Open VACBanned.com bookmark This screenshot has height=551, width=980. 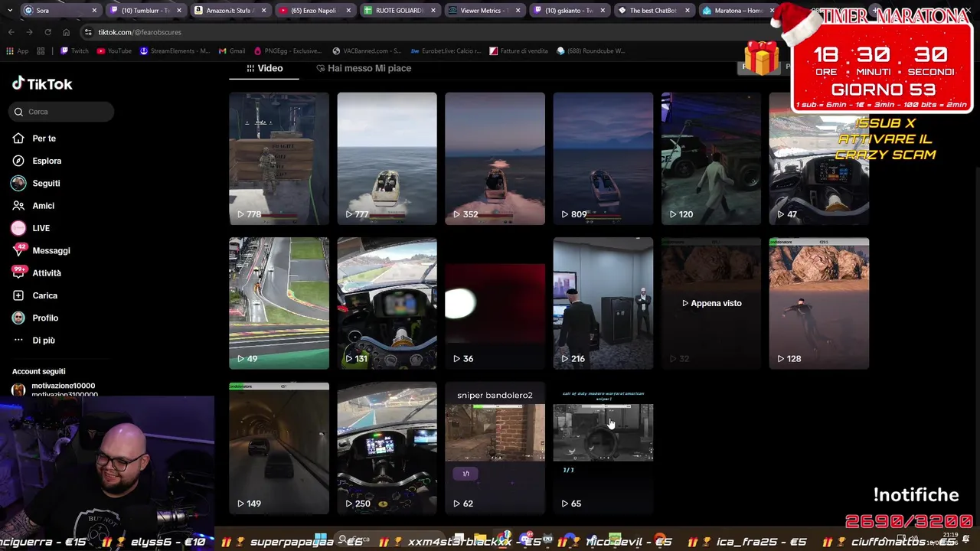(367, 51)
